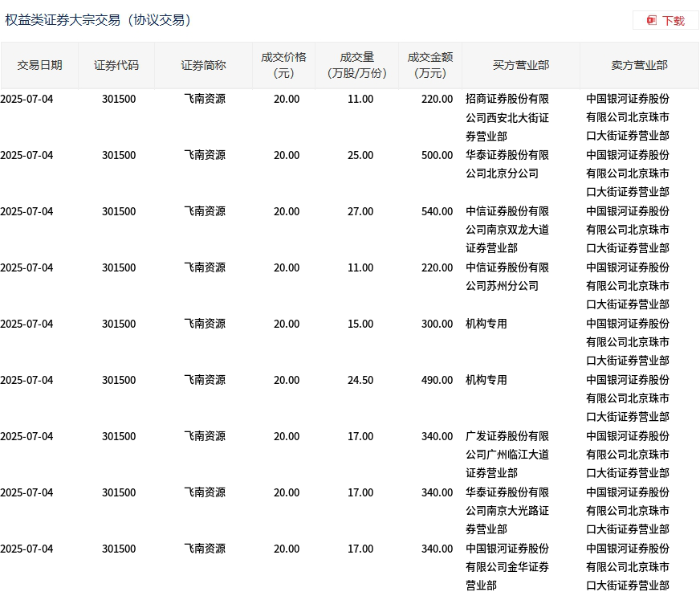Select 机构专用 in the 300.00 amount row
The height and width of the screenshot is (596, 700).
(x=486, y=324)
